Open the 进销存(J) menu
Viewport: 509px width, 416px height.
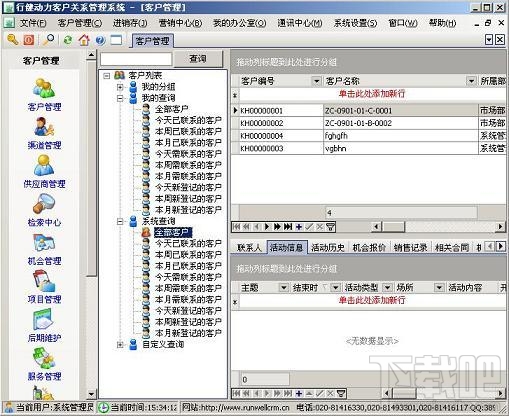tap(130, 23)
